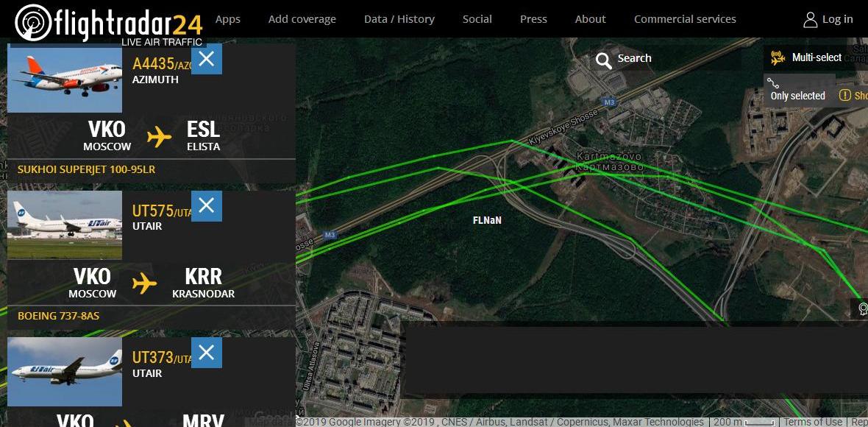Close the A4435 Azimuth flight card
Image resolution: width=868 pixels, height=427 pixels.
tap(207, 59)
